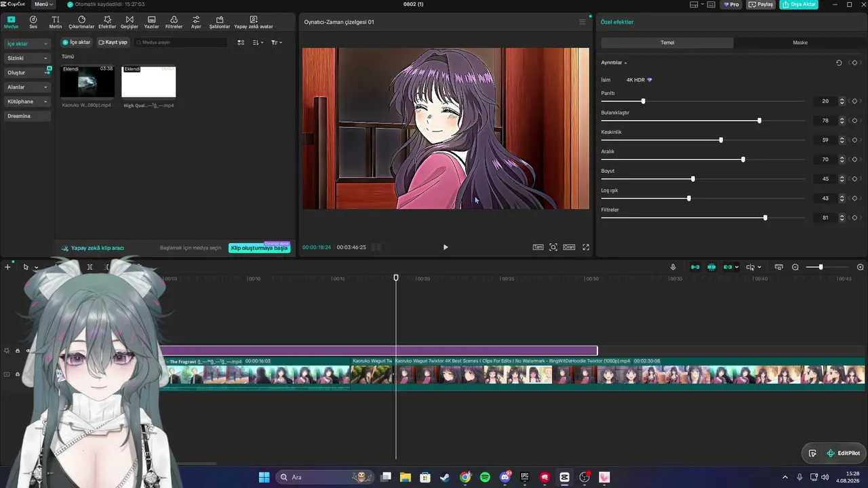Open the Yapay zekâ avatar panel
The height and width of the screenshot is (488, 868).
(x=254, y=22)
